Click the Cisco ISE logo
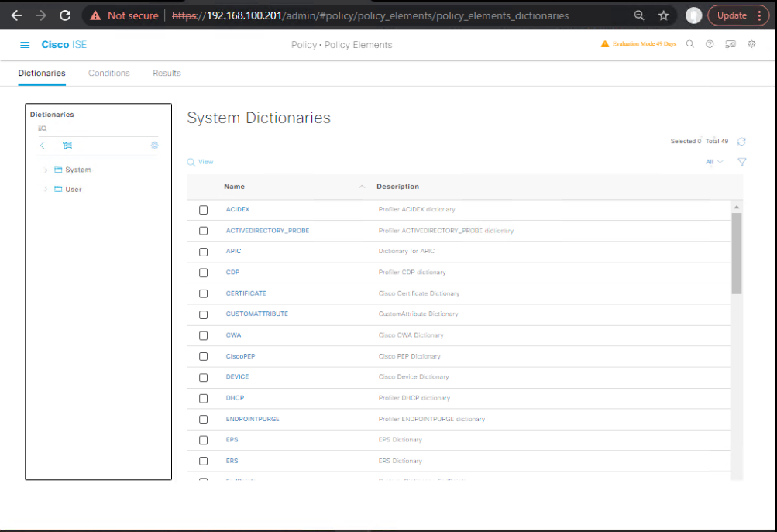The image size is (777, 532). click(x=64, y=45)
